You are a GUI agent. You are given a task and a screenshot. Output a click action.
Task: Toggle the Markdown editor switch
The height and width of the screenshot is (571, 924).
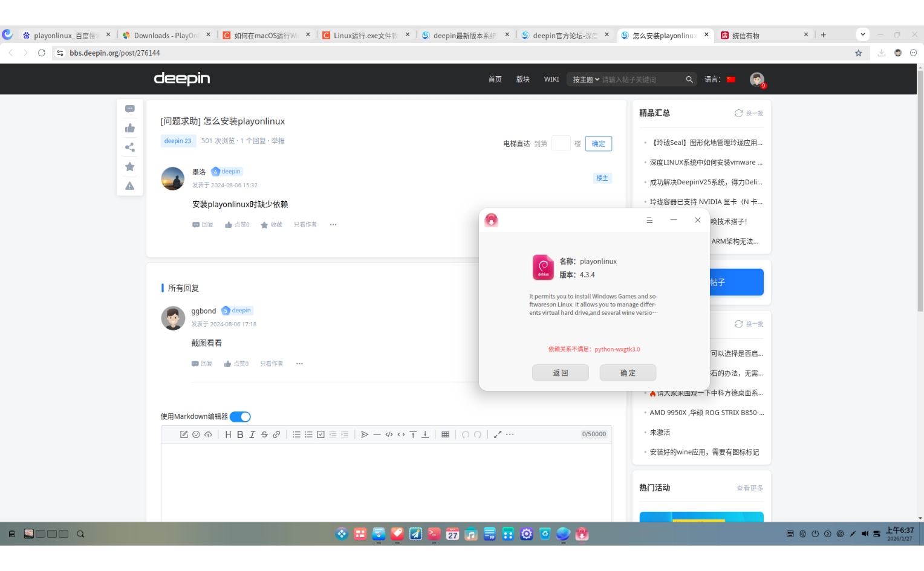[x=240, y=417]
